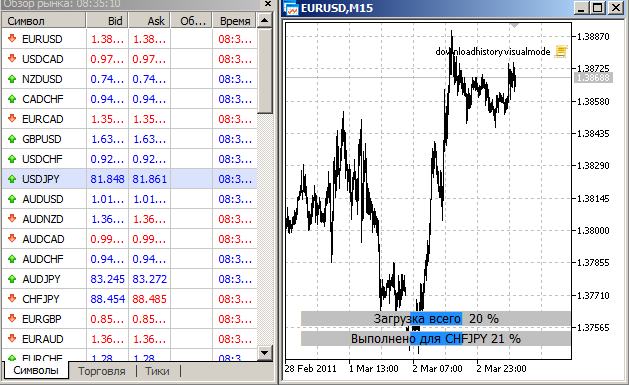Select the AUDNZD symbol name
The image size is (629, 385).
tap(43, 219)
